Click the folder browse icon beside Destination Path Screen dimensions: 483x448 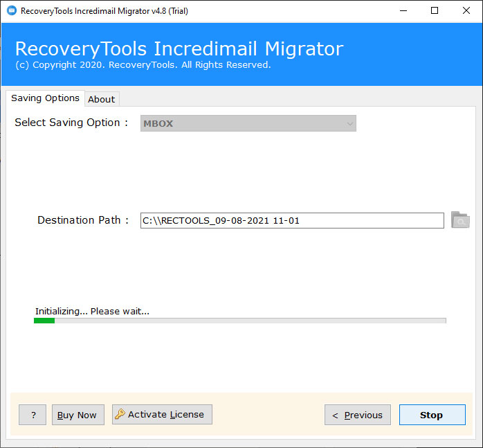point(460,219)
